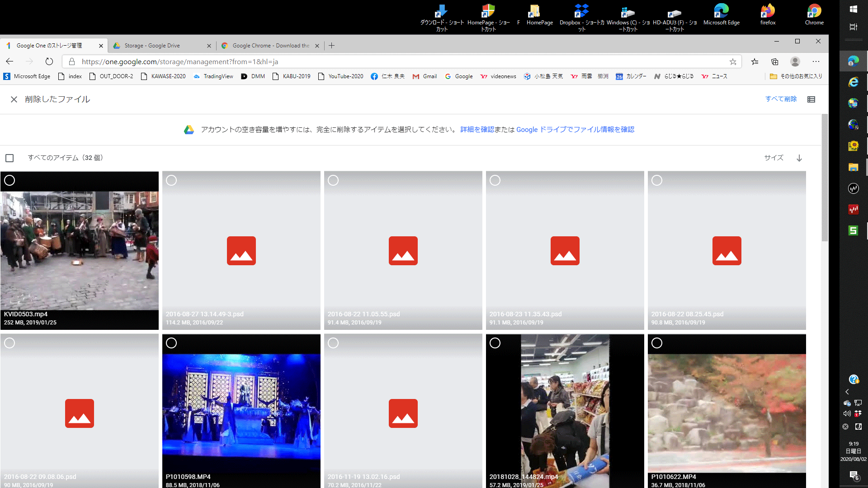The image size is (868, 488).
Task: Open the red chart app on the taskbar
Action: pos(854,209)
